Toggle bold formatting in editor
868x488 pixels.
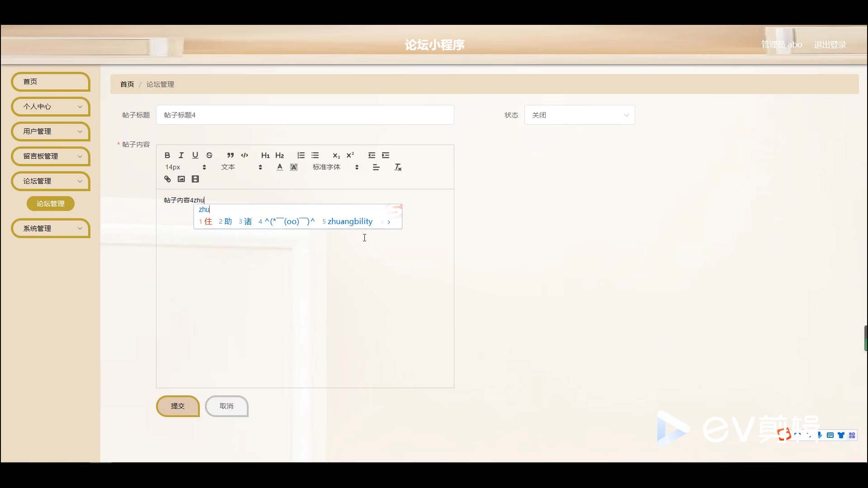pyautogui.click(x=167, y=155)
